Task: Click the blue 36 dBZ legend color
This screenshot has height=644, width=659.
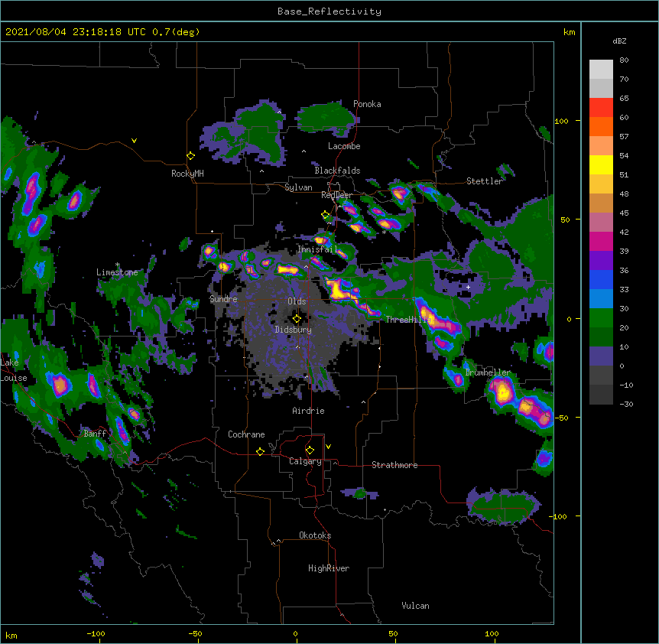Action: tap(601, 279)
